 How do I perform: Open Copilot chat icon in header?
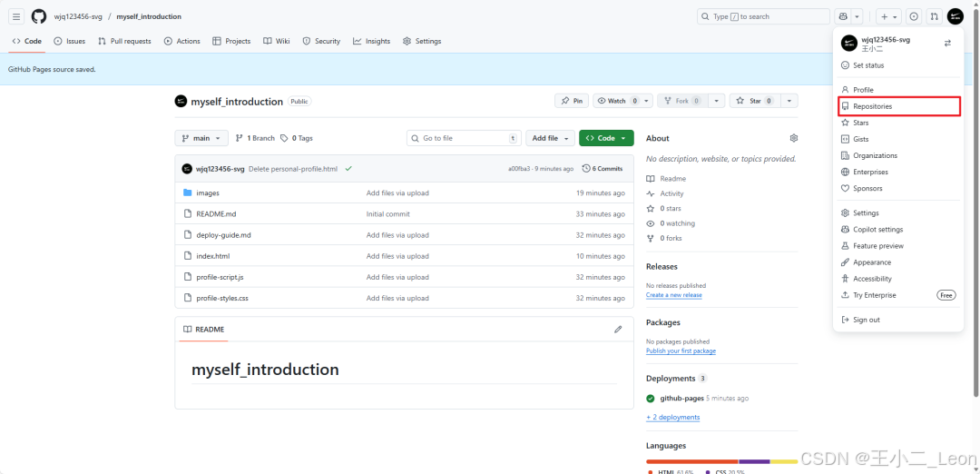[844, 16]
